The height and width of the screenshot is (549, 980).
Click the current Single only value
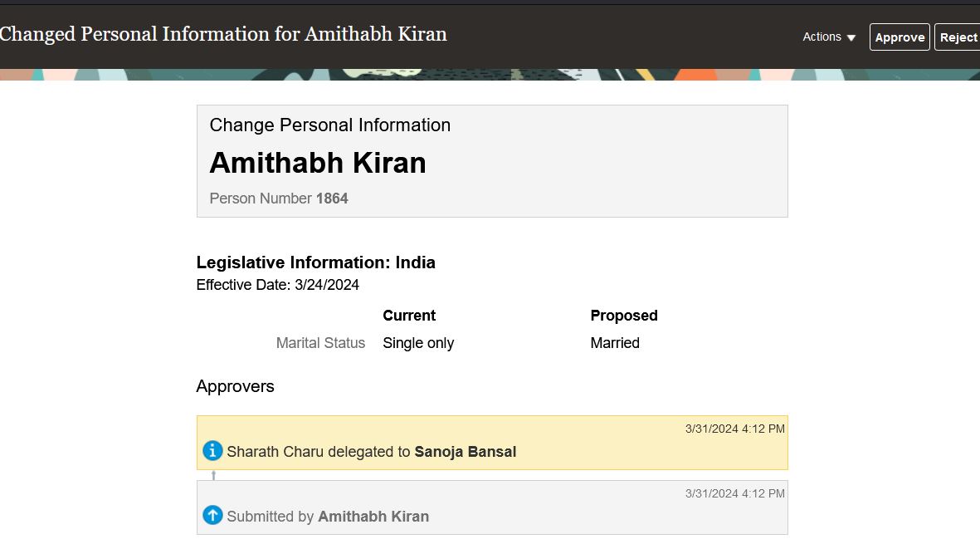pyautogui.click(x=418, y=343)
